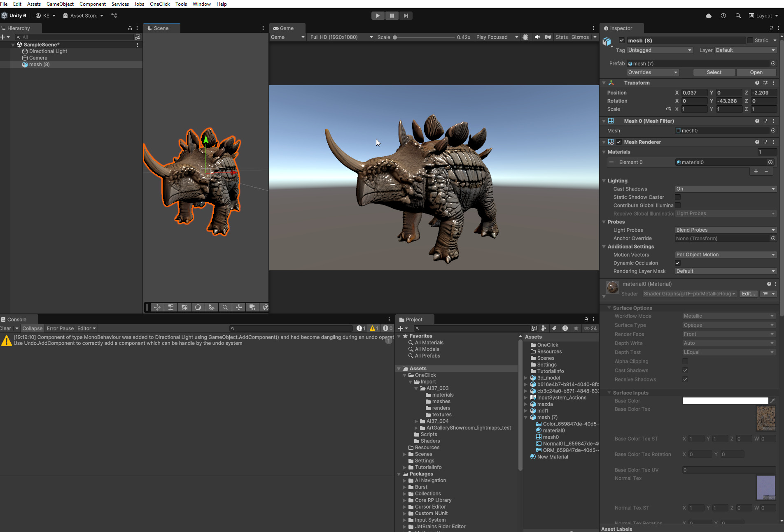Click the Base Color white swatch
Image resolution: width=784 pixels, height=532 pixels.
coord(725,401)
